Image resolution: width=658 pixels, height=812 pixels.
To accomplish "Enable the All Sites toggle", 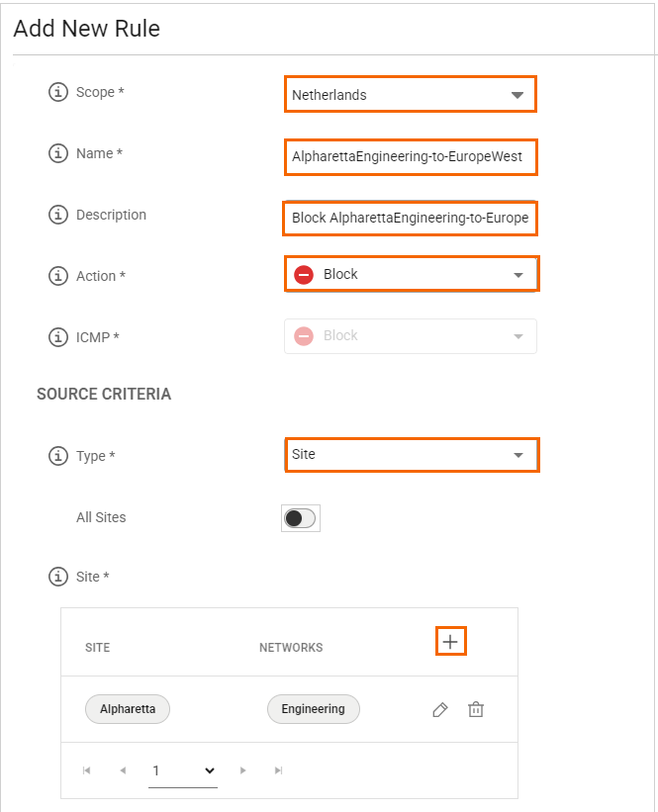I will tap(300, 518).
